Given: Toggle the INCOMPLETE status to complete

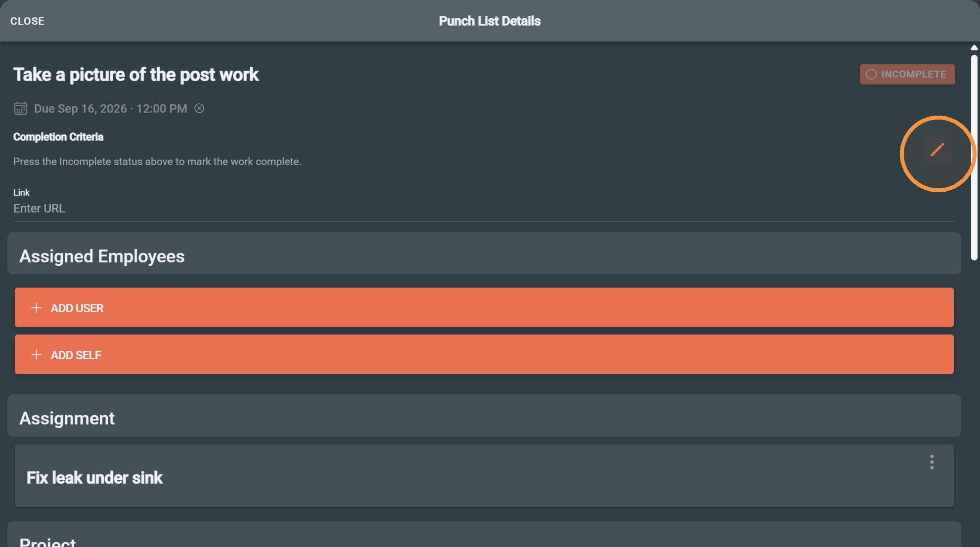Looking at the screenshot, I should [907, 74].
